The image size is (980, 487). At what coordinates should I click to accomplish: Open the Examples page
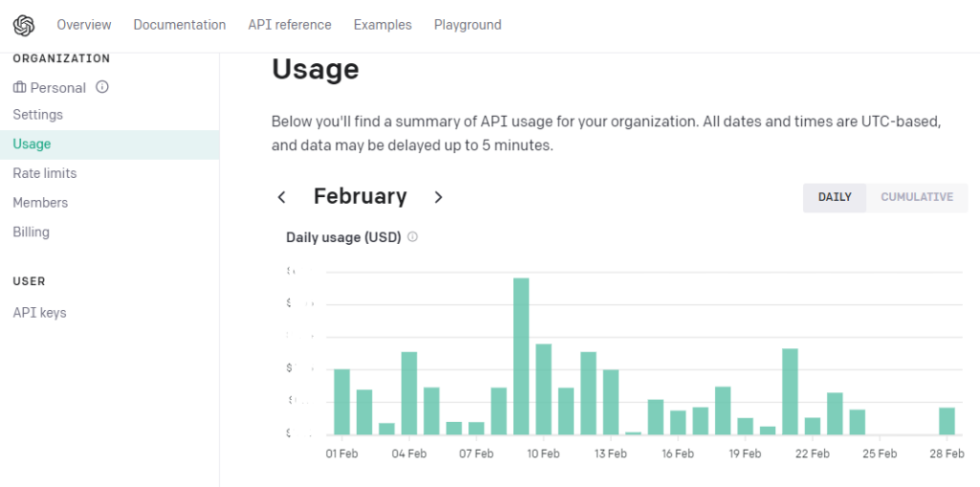point(383,25)
